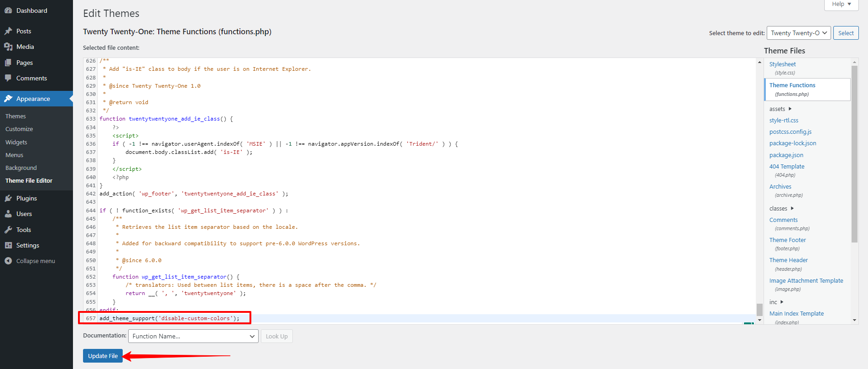Click the code editor scroll-up arrow

point(759,62)
